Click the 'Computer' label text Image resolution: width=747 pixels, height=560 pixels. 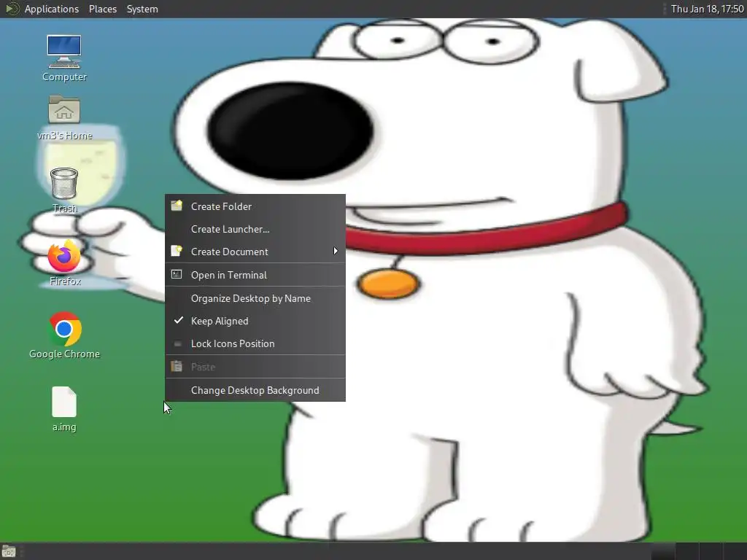pyautogui.click(x=64, y=77)
